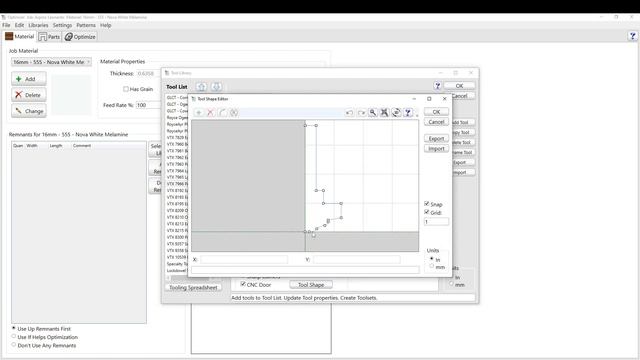The width and height of the screenshot is (640, 360).
Task: Click Import in Tool Shape Editor
Action: pyautogui.click(x=436, y=149)
